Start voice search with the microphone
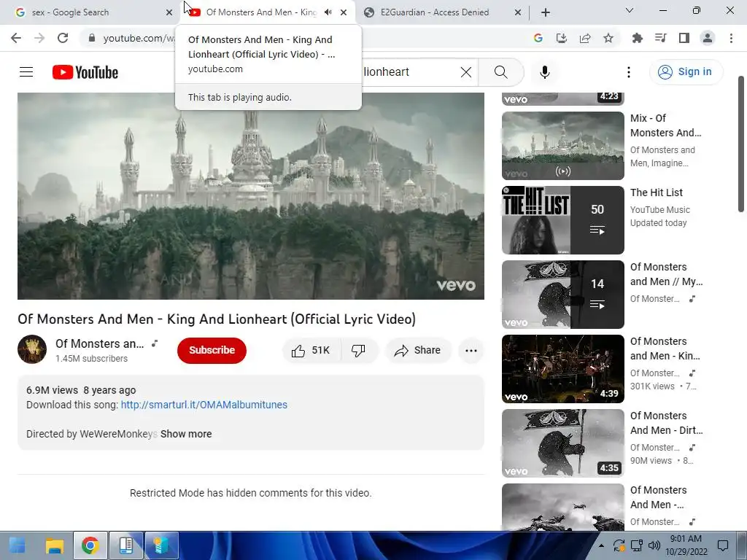Viewport: 747px width, 560px height. [545, 72]
